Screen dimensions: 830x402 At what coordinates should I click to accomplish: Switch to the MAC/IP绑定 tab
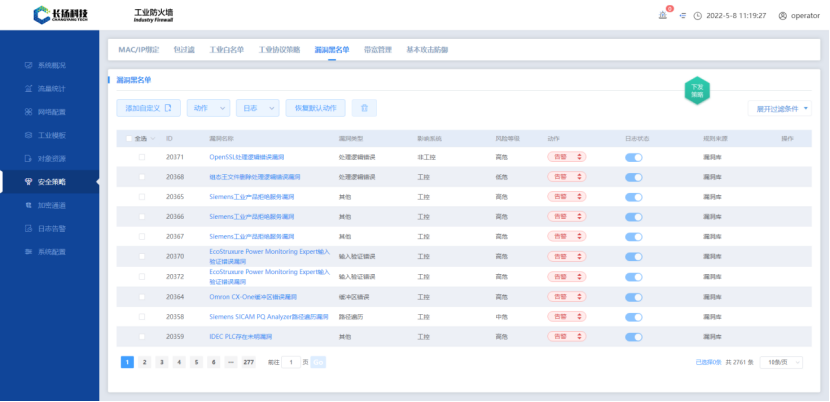click(x=138, y=48)
